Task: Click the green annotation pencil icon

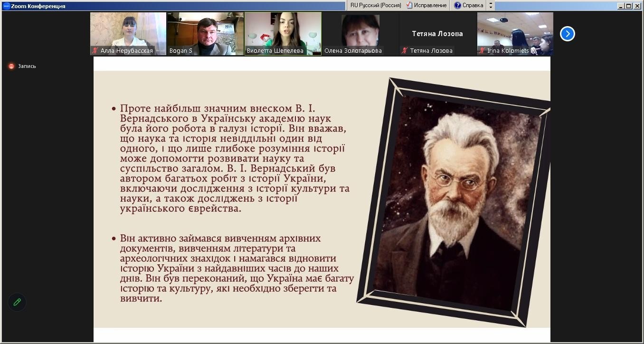Action: (x=17, y=302)
